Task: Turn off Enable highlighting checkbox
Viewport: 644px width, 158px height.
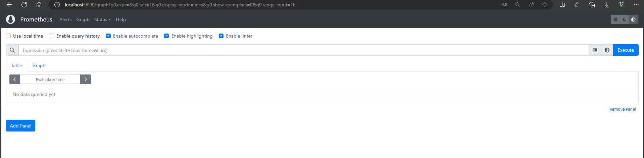Action: (166, 36)
